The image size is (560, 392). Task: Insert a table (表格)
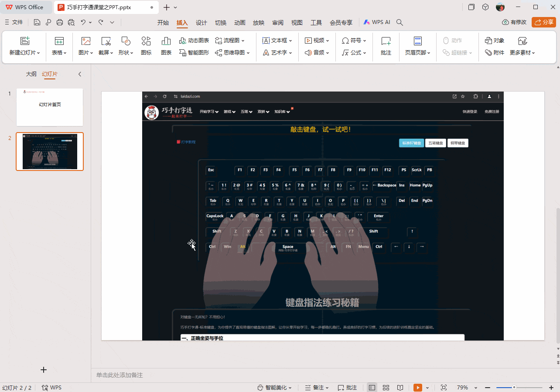(59, 46)
